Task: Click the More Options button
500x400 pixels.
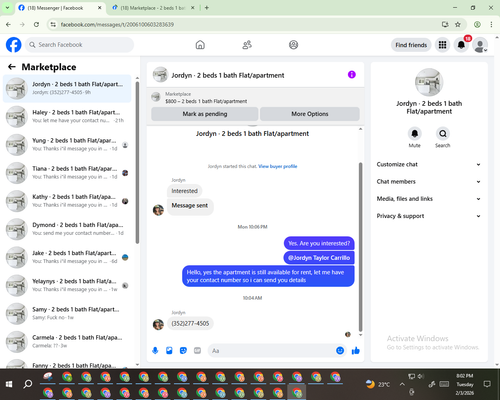Action: 310,114
